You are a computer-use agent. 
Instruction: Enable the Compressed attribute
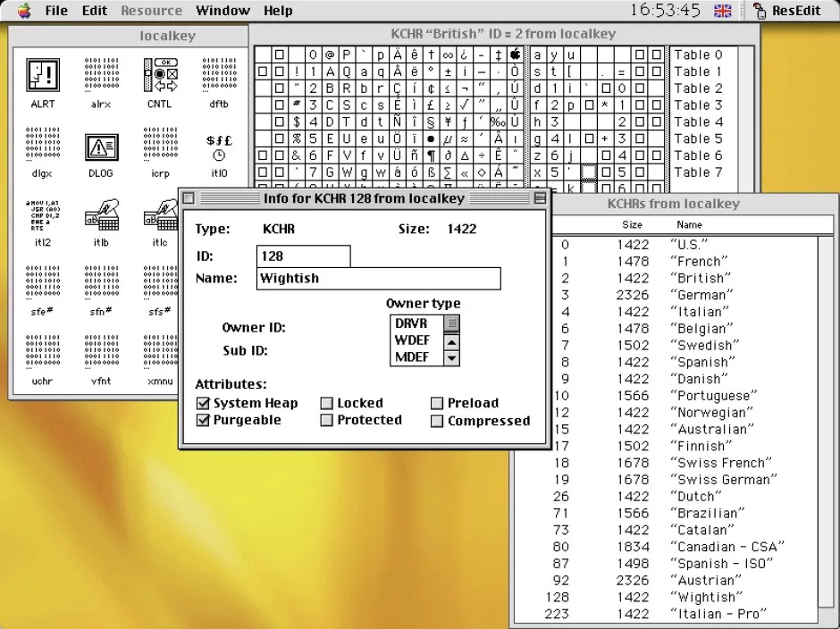coord(437,421)
